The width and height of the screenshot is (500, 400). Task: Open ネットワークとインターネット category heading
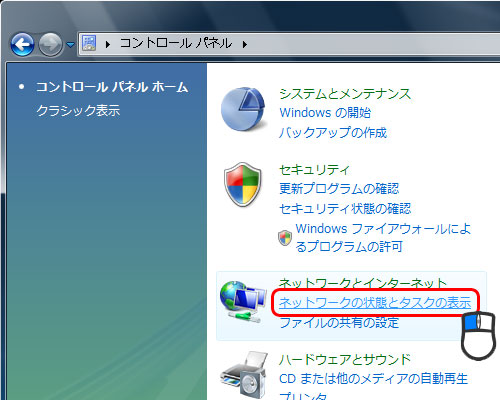[x=363, y=283]
